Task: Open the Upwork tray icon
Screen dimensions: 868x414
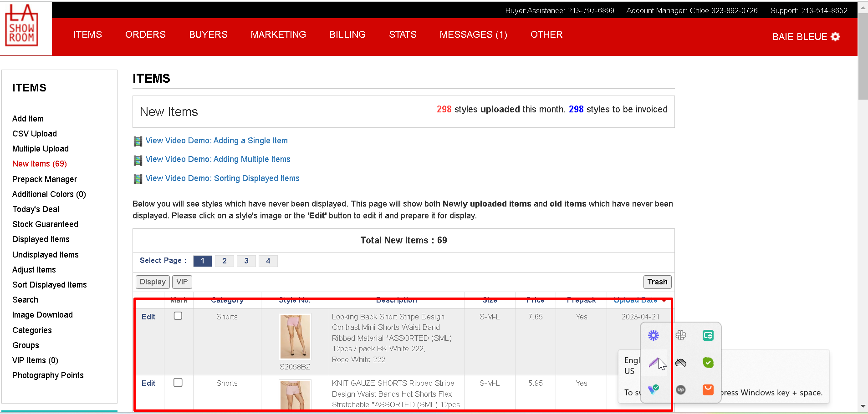Action: [681, 389]
